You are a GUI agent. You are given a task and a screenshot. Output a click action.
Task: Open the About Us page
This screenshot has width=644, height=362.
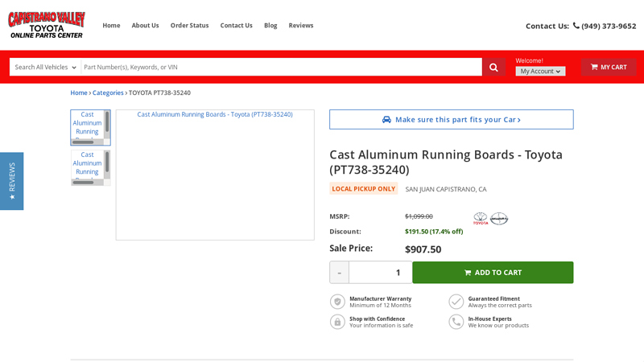coord(145,26)
